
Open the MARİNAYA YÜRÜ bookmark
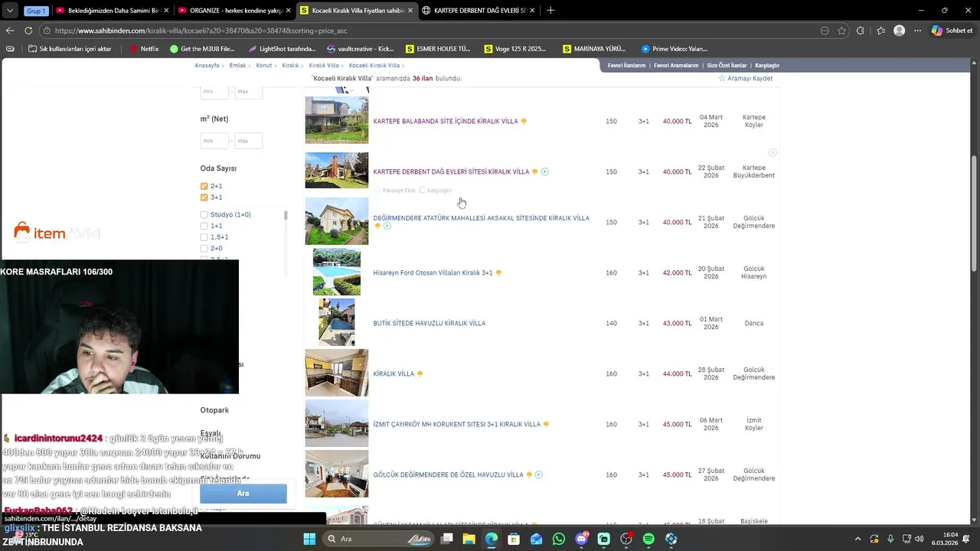tap(594, 49)
